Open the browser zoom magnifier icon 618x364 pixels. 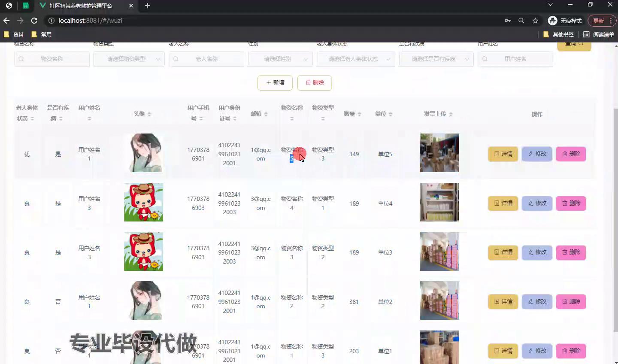click(x=521, y=21)
